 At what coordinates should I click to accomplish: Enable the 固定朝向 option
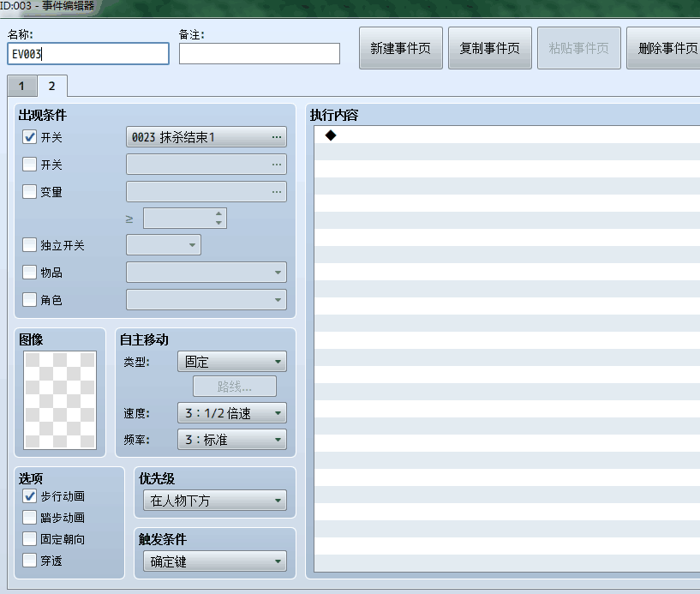tap(29, 539)
